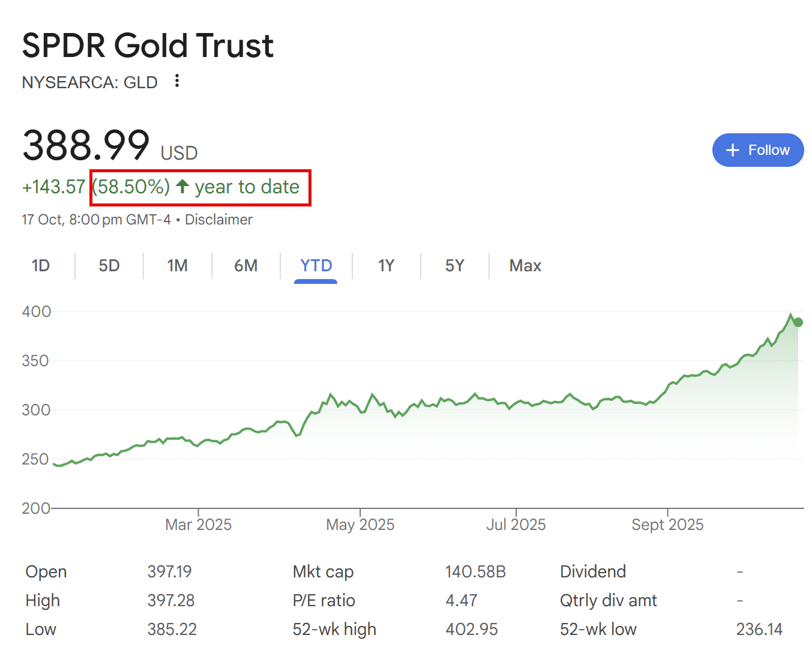The width and height of the screenshot is (812, 656).
Task: Click the Follow button
Action: tap(757, 150)
